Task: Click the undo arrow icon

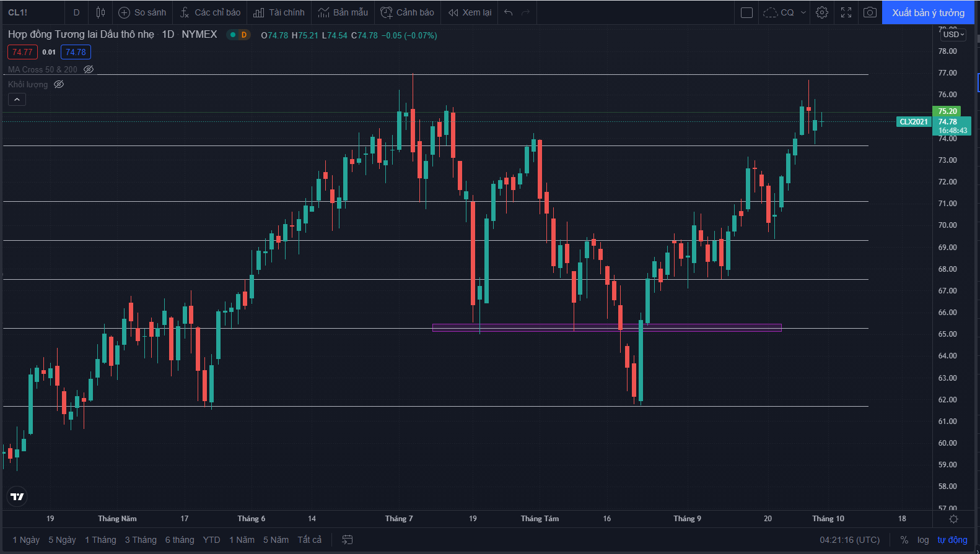Action: pyautogui.click(x=509, y=12)
